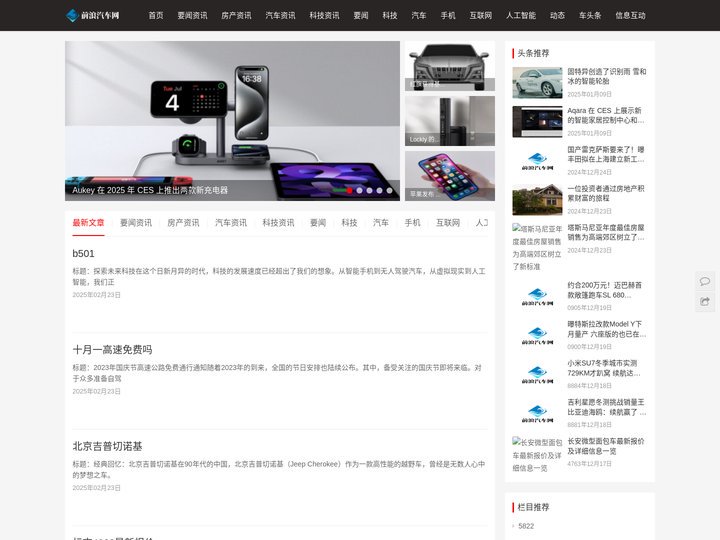Open 塔斯马尼亚年度最佳房屋 headline
Viewport: 720px width, 540px height.
606,232
